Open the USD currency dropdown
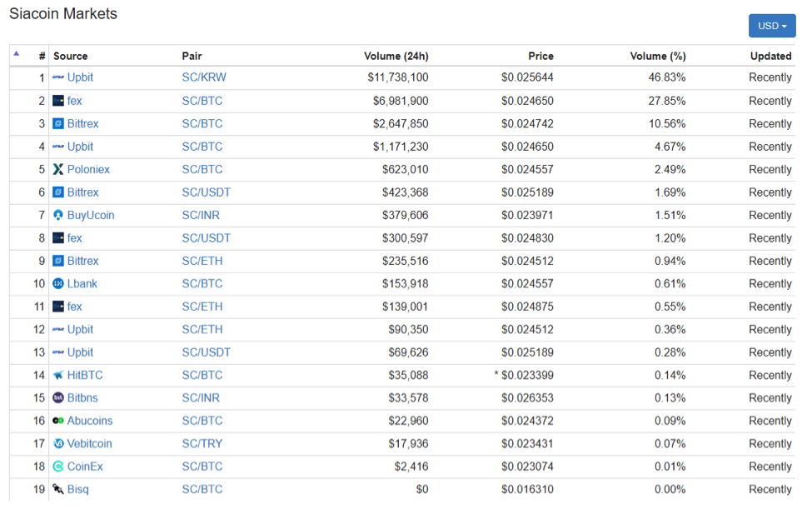This screenshot has width=812, height=509. [x=771, y=25]
